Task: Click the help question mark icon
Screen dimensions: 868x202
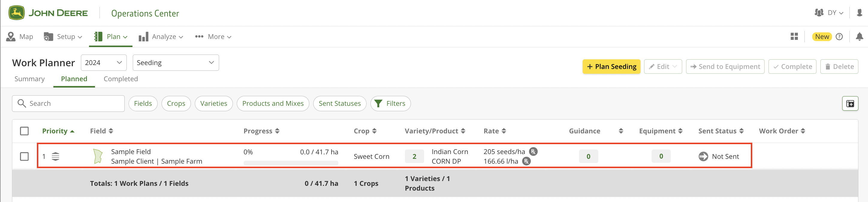Action: click(x=839, y=36)
